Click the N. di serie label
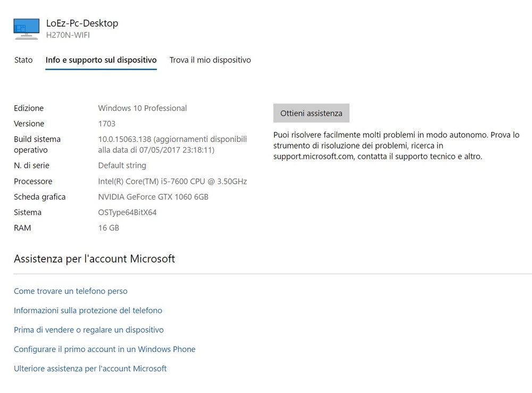This screenshot has height=393, width=532. pyautogui.click(x=31, y=166)
